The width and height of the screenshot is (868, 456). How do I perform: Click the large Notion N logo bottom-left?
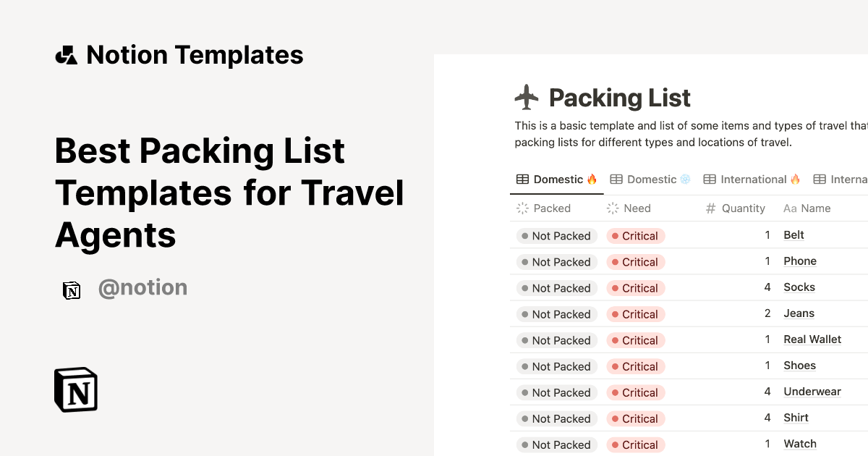75,389
